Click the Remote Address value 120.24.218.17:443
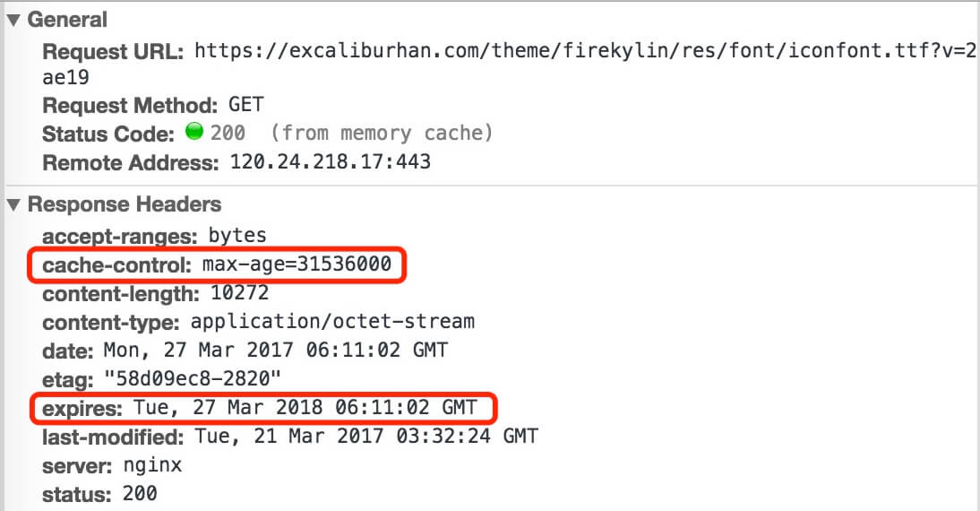Image resolution: width=980 pixels, height=511 pixels. tap(331, 162)
